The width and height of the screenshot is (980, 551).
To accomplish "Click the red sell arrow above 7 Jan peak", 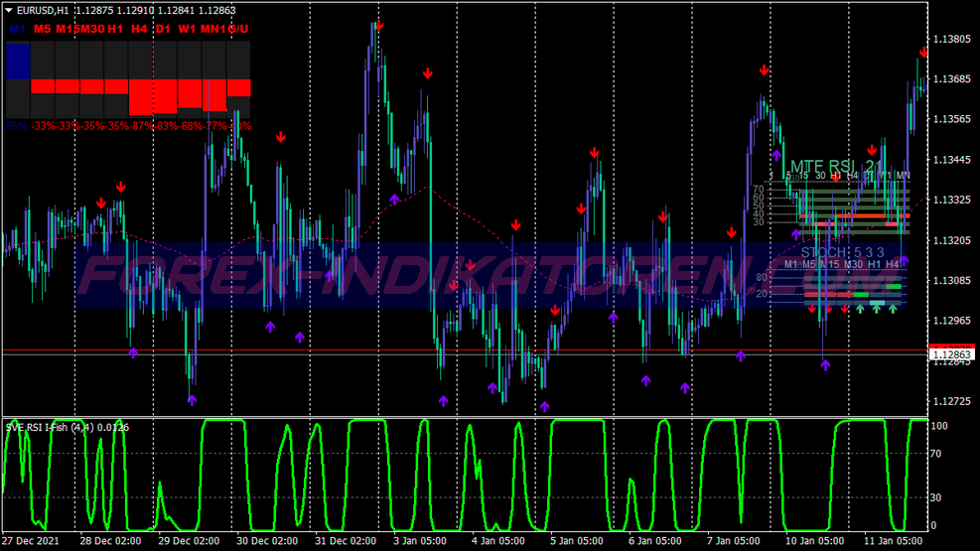I will point(764,70).
